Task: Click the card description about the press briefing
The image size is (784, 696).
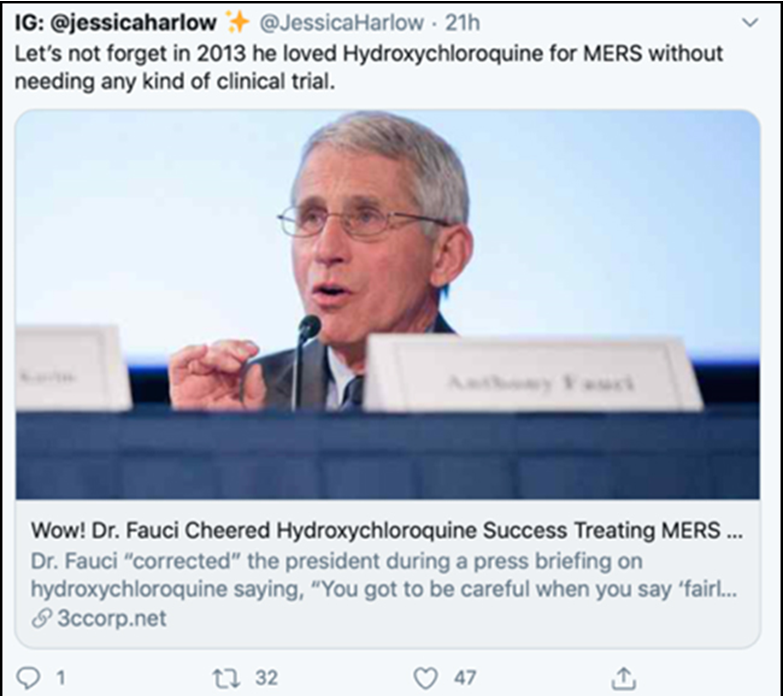Action: pos(386,574)
